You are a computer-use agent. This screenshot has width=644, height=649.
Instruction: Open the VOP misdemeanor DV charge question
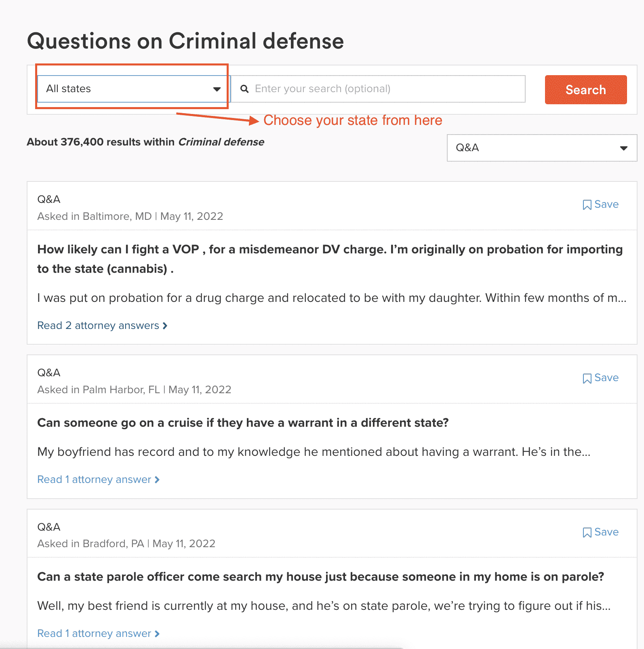[330, 259]
